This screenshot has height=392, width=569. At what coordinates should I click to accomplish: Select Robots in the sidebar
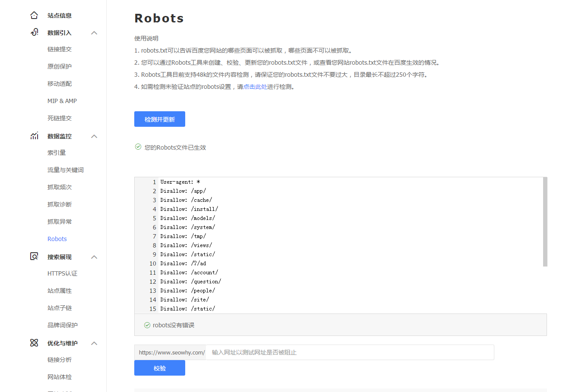pos(57,238)
